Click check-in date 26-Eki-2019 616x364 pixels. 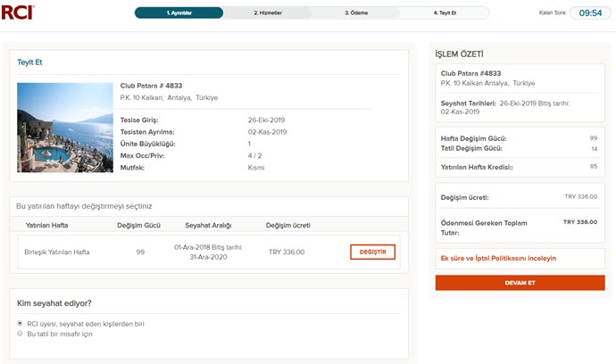click(266, 120)
